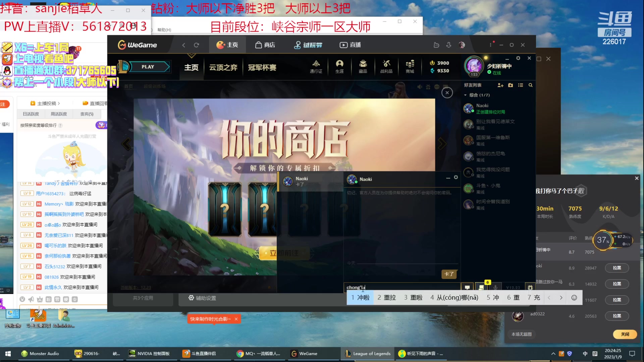Toggle the speaker mute icon above friend list
644x362 pixels.
click(420, 86)
